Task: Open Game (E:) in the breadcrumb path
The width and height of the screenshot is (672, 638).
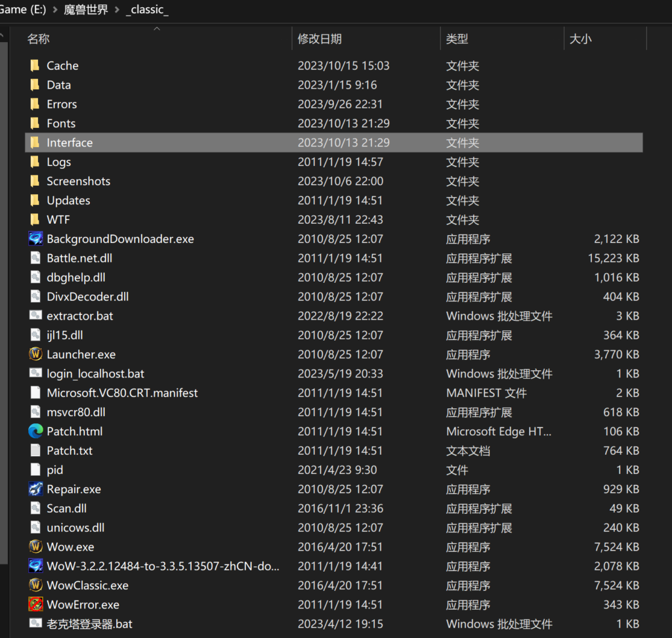Action: coord(23,9)
